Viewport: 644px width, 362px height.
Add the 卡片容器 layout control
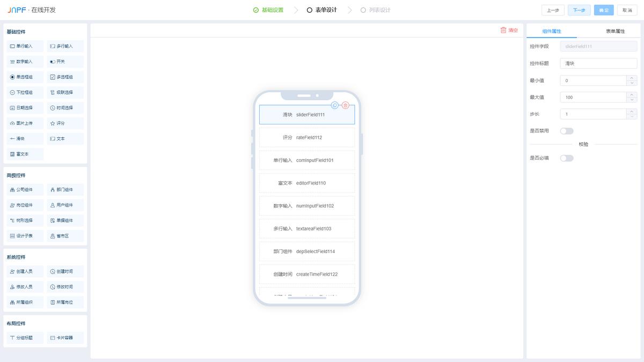point(65,338)
